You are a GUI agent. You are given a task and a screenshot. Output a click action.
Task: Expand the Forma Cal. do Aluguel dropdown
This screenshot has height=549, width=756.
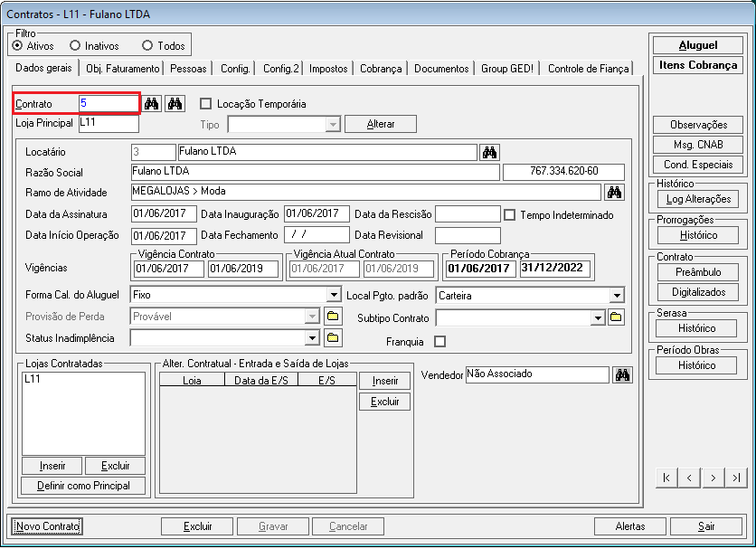pos(334,295)
